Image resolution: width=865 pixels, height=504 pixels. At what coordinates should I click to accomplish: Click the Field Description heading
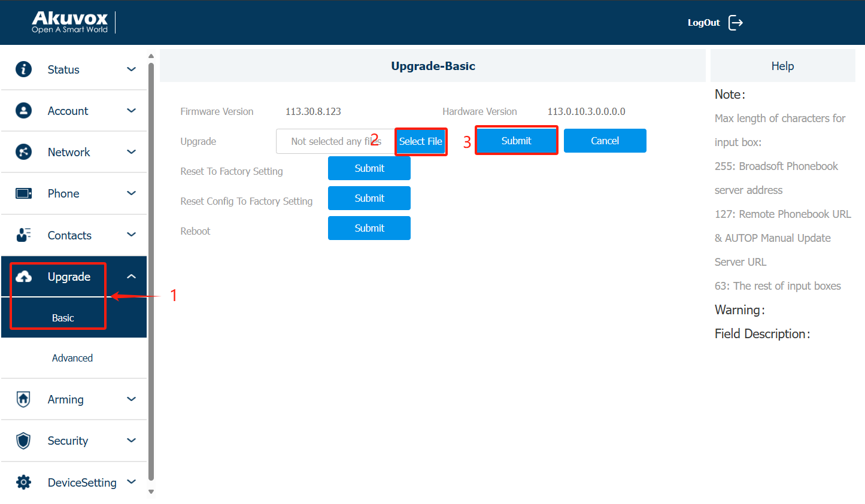point(762,334)
